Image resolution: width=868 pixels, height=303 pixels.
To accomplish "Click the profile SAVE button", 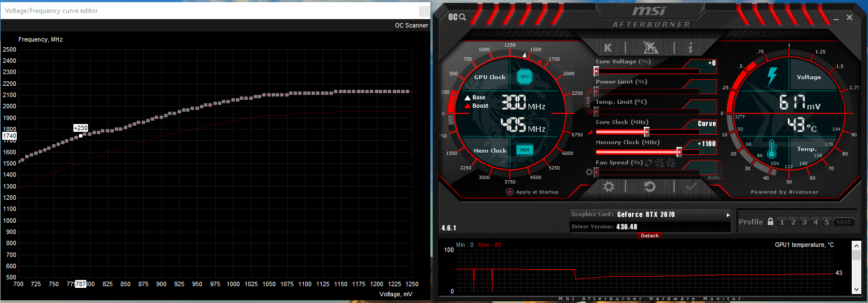I will (x=844, y=222).
